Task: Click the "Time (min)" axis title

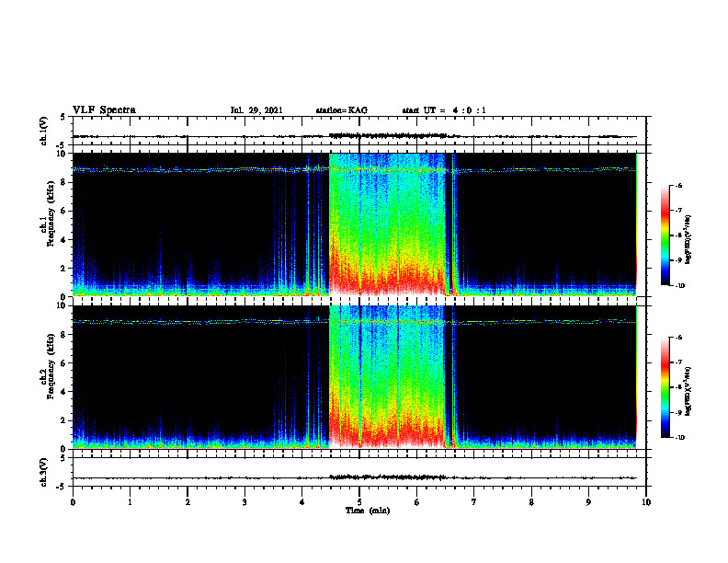Action: pos(368,511)
